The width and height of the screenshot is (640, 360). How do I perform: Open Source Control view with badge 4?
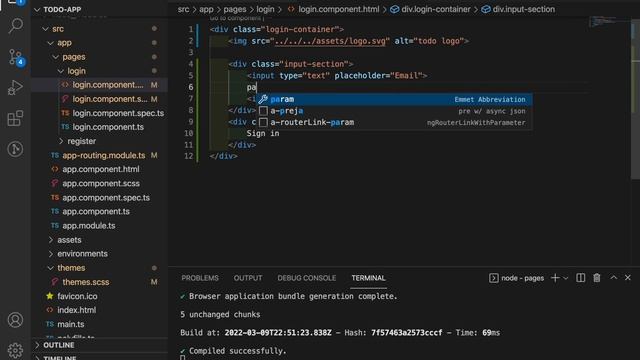pos(16,57)
